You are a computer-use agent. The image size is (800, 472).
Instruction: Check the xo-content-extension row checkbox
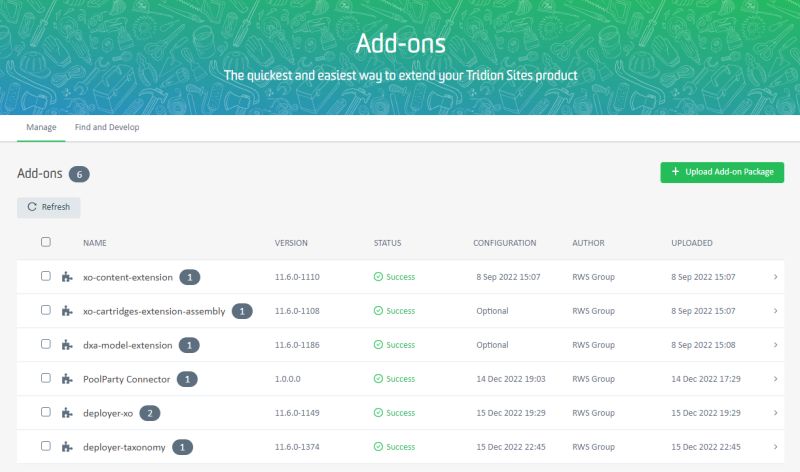[46, 276]
